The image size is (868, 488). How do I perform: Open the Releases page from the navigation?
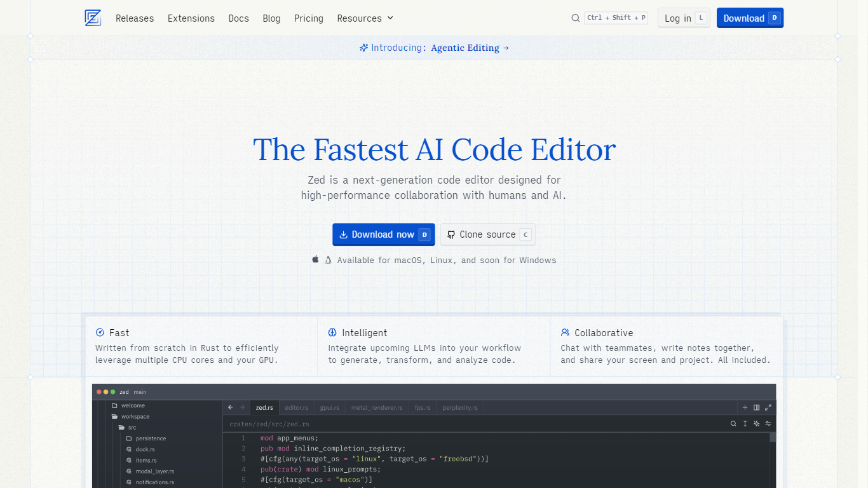(x=135, y=18)
